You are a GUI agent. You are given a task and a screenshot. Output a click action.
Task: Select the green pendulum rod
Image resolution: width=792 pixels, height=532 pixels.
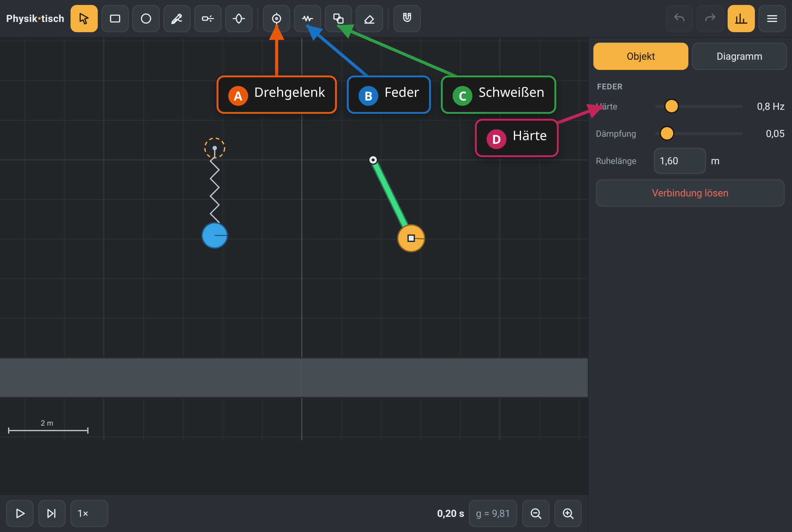point(390,195)
